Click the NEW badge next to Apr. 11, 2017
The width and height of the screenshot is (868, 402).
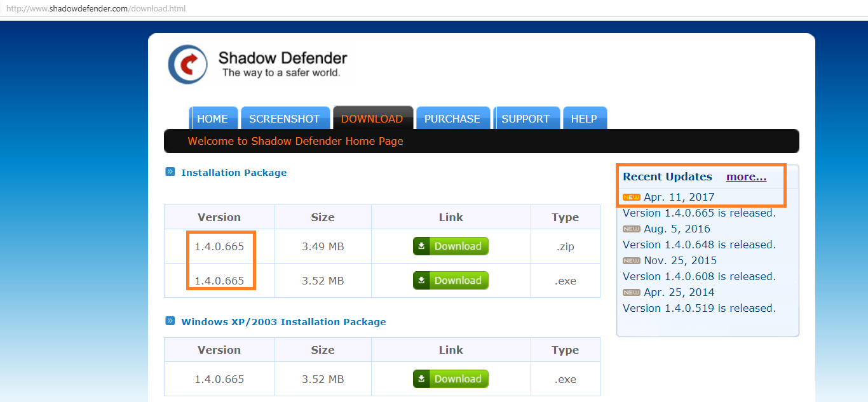pos(632,198)
